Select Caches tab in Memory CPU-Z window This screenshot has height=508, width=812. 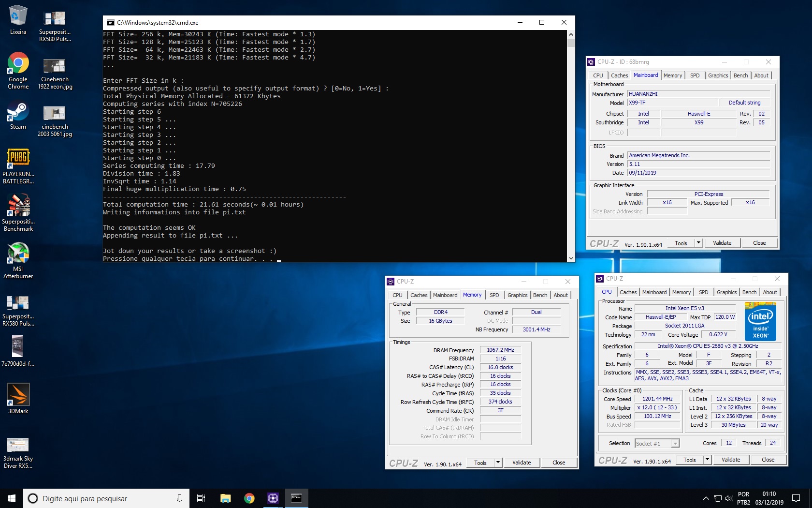[419, 295]
